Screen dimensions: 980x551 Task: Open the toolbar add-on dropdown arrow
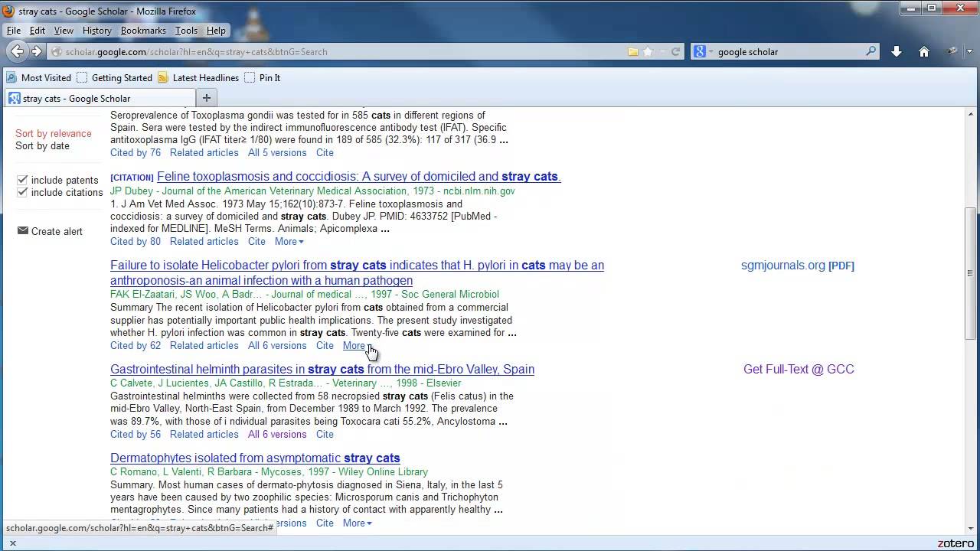click(969, 52)
